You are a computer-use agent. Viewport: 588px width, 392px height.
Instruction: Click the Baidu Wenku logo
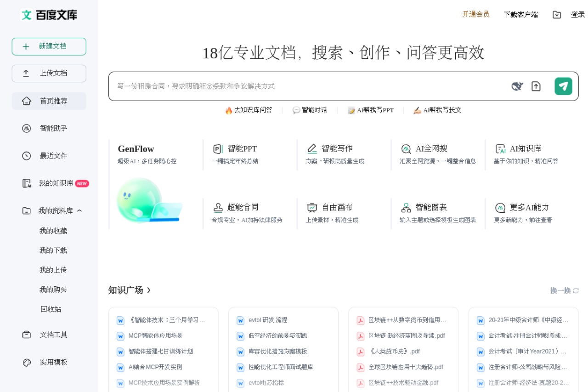point(50,15)
